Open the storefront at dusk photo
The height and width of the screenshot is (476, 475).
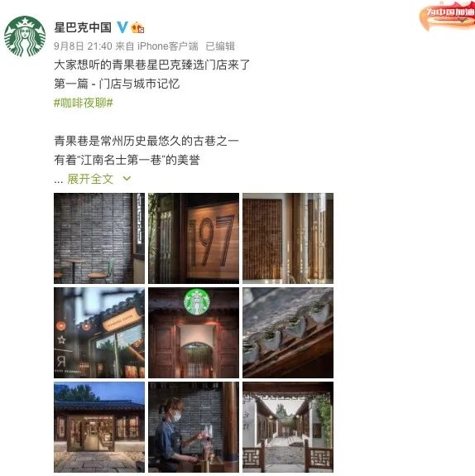click(x=99, y=427)
